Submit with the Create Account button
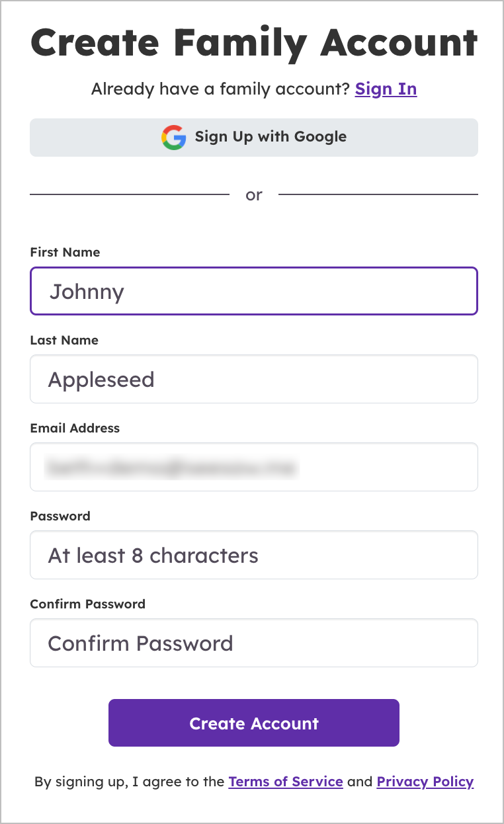The height and width of the screenshot is (824, 504). coord(254,723)
